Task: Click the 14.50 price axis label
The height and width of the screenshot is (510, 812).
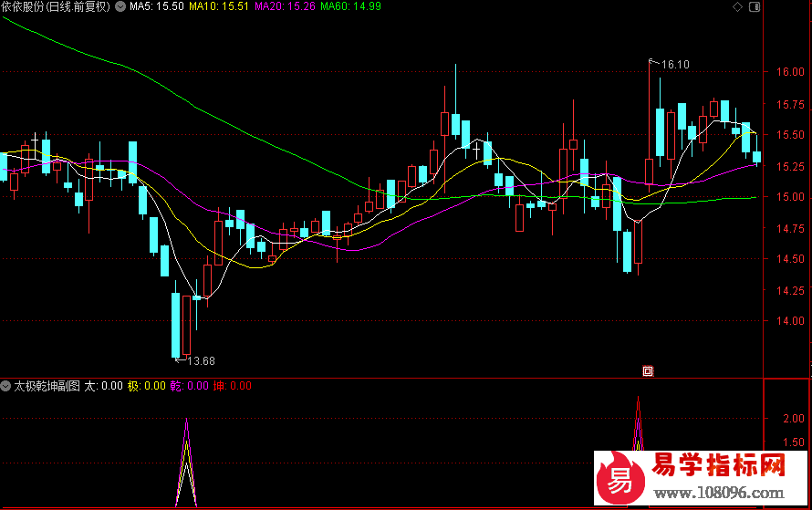Action: click(x=790, y=259)
